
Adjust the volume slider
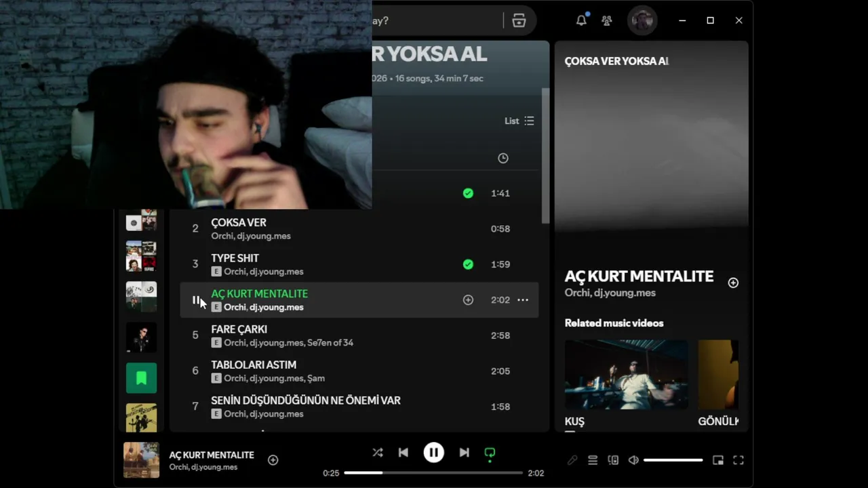click(x=673, y=460)
